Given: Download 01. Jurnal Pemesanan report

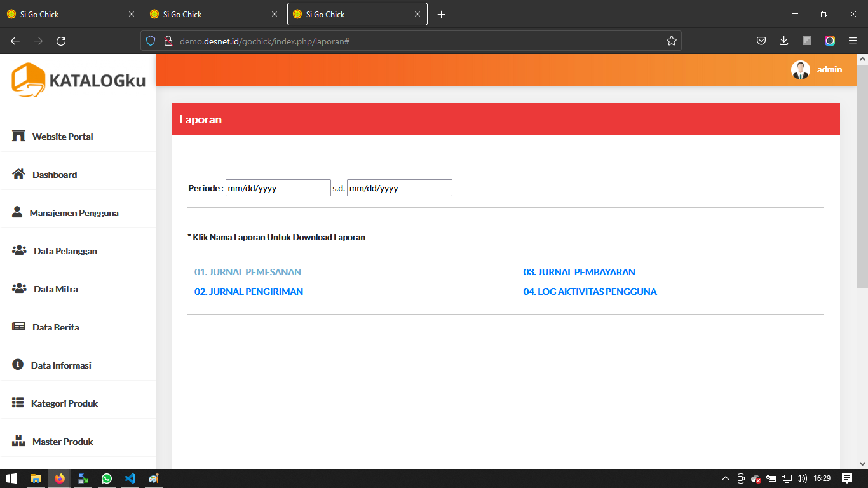Looking at the screenshot, I should click(x=248, y=272).
